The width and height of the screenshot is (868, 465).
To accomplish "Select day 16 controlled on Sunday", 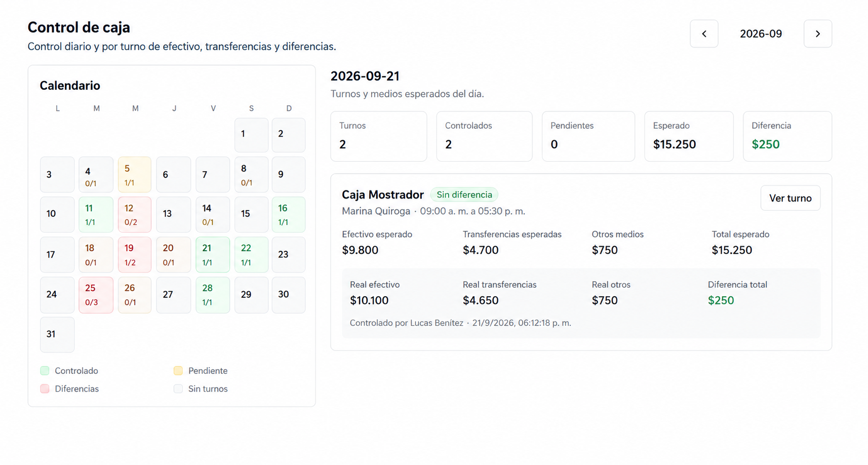I will pyautogui.click(x=288, y=215).
